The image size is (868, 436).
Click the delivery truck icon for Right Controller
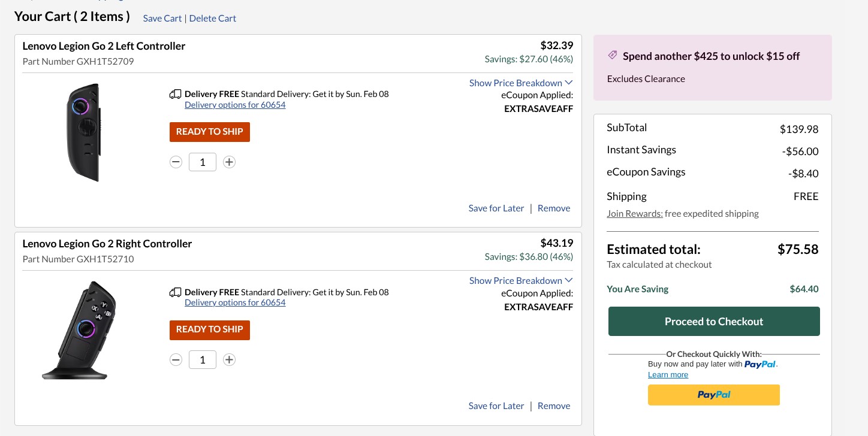176,292
